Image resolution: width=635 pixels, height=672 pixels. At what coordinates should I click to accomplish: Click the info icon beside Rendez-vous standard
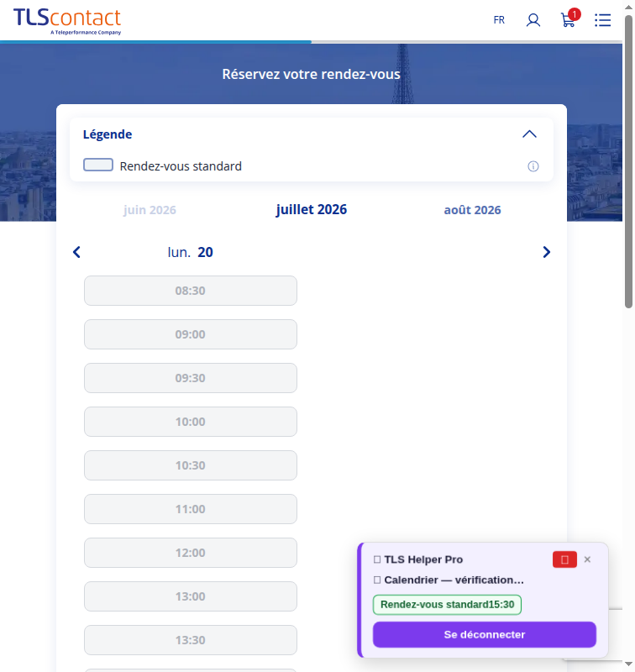tap(533, 166)
